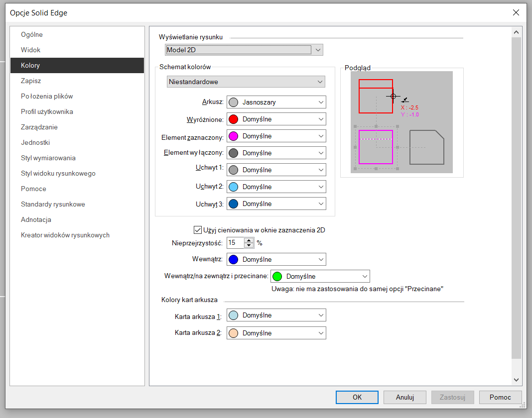Open Standardy rysunkowe page
This screenshot has width=532, height=418.
(x=77, y=204)
